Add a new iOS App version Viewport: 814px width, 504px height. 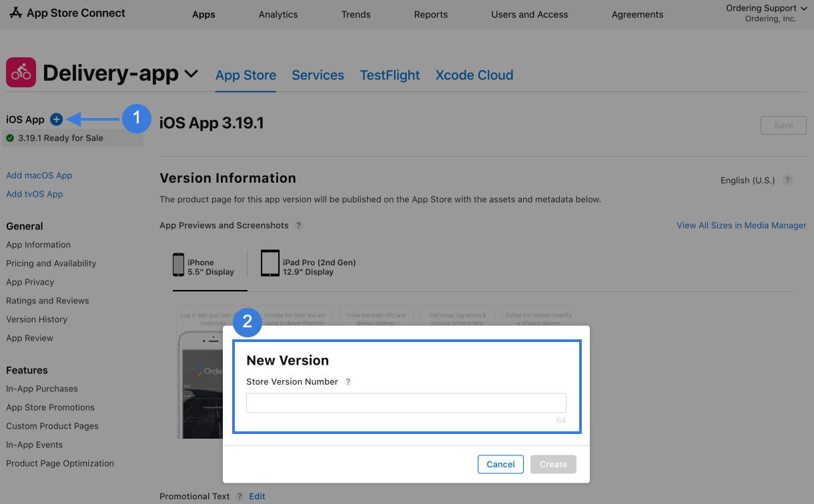point(56,119)
